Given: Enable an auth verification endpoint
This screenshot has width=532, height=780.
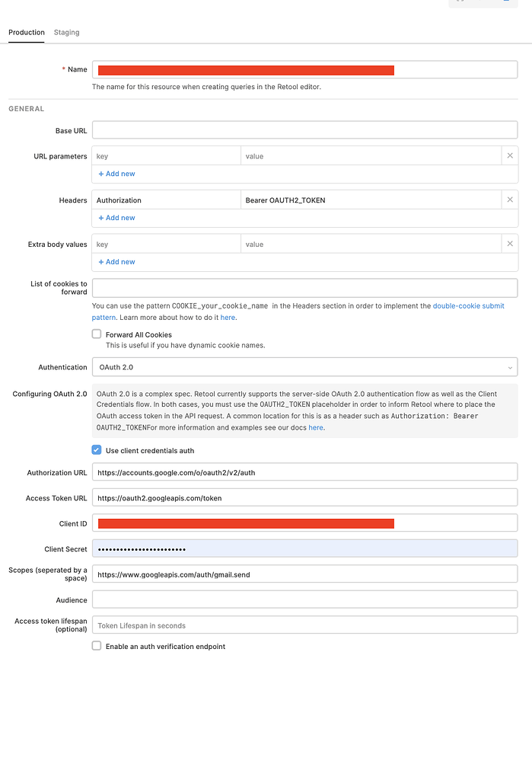Looking at the screenshot, I should click(97, 645).
